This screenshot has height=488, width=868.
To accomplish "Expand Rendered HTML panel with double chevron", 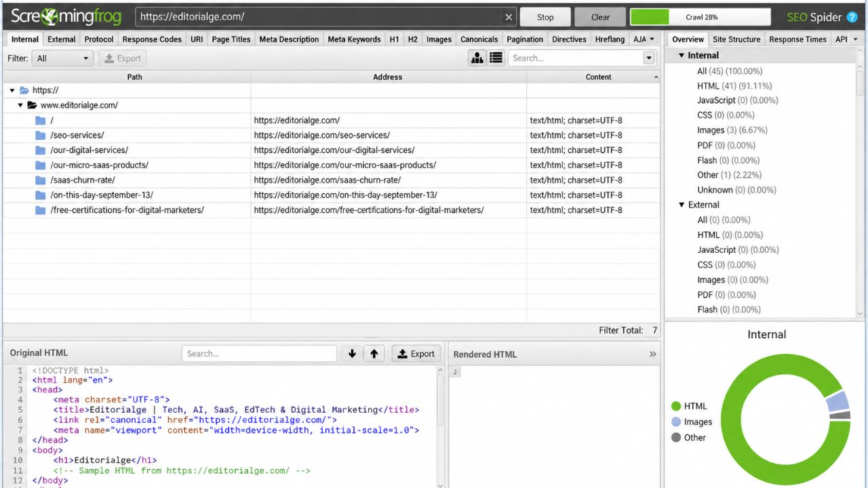I will click(x=653, y=354).
